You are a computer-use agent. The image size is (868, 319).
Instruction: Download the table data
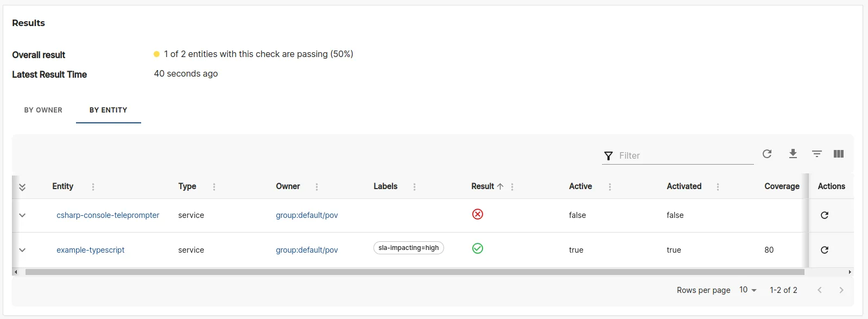coord(793,154)
